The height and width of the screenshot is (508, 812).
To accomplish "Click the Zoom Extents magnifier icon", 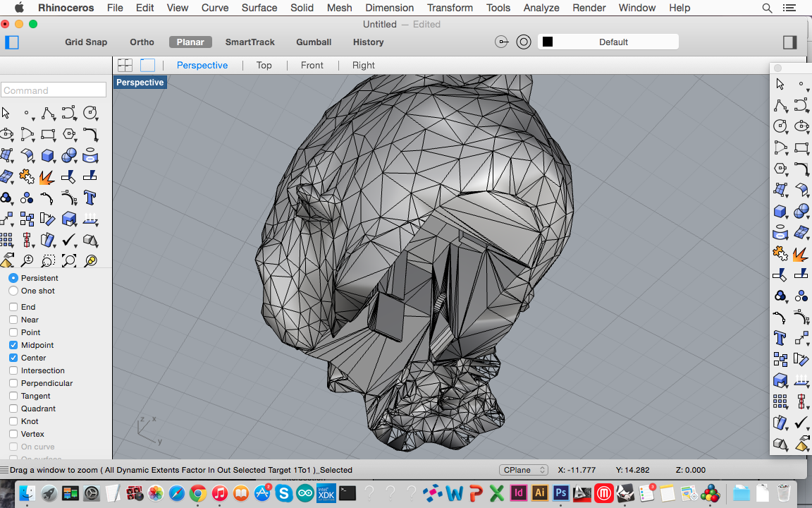I will coord(69,261).
